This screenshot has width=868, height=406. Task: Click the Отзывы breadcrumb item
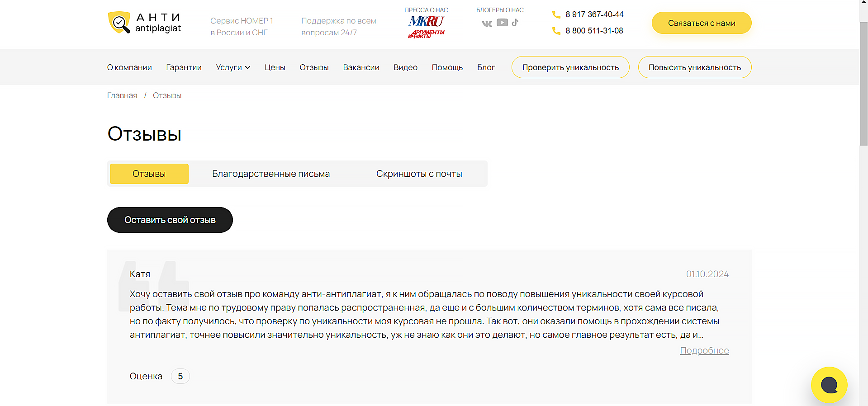click(167, 95)
